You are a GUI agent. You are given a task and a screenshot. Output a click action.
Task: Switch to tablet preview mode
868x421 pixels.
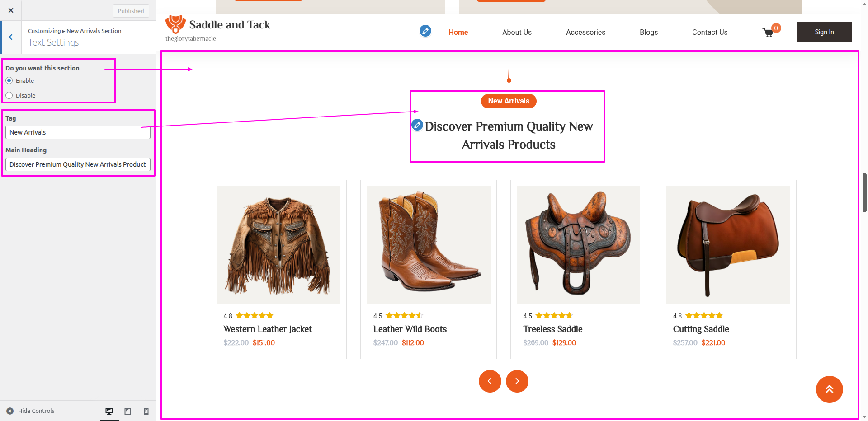coord(127,411)
